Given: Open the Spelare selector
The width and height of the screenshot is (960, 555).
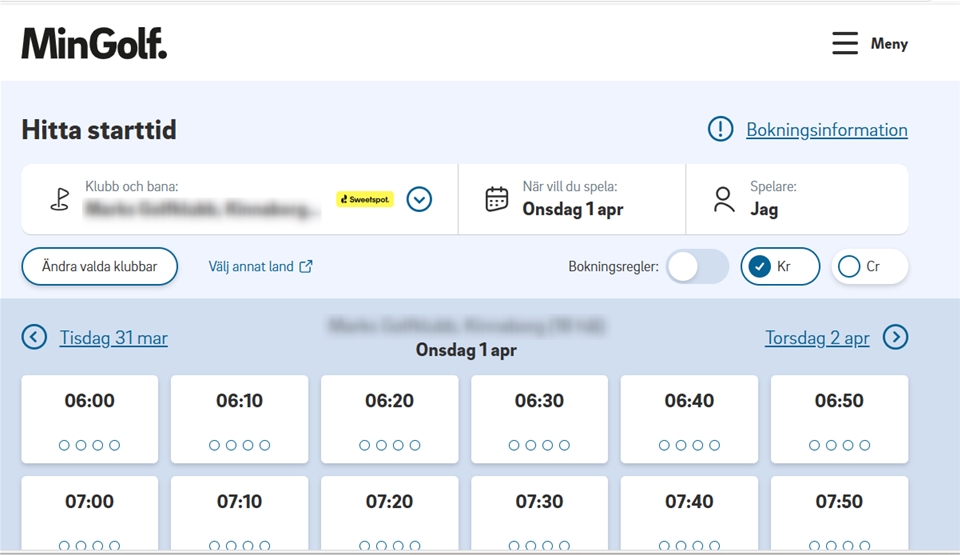Looking at the screenshot, I should (797, 199).
